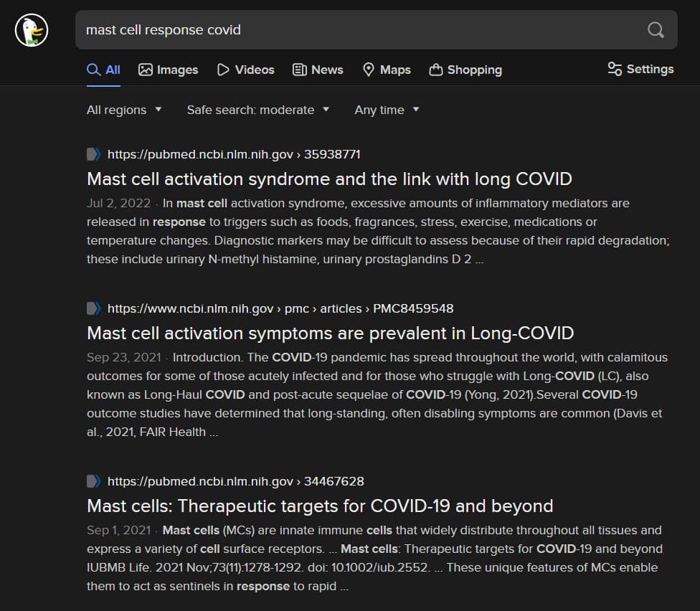This screenshot has width=700, height=611.
Task: Open "Mast cell activation syndrome and the link" result
Action: [329, 179]
